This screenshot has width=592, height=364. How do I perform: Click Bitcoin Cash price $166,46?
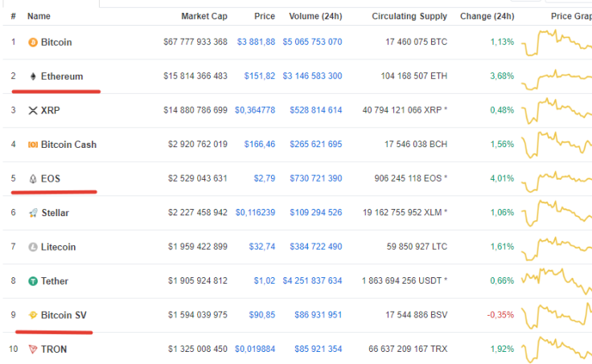[260, 144]
